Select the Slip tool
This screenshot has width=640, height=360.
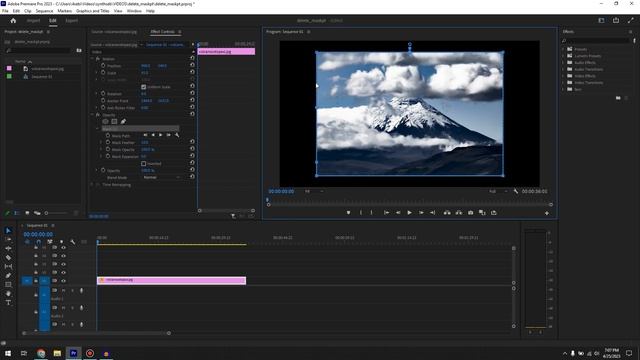coord(8,267)
